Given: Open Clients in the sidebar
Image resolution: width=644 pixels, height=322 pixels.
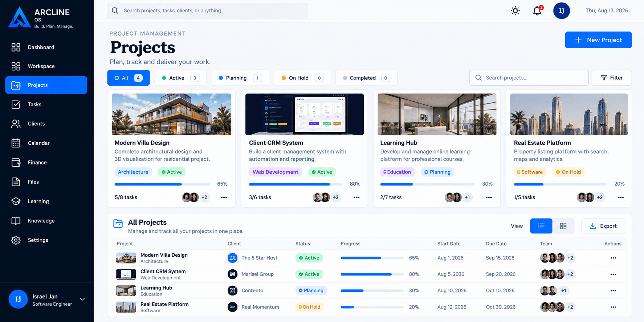Looking at the screenshot, I should point(46,124).
